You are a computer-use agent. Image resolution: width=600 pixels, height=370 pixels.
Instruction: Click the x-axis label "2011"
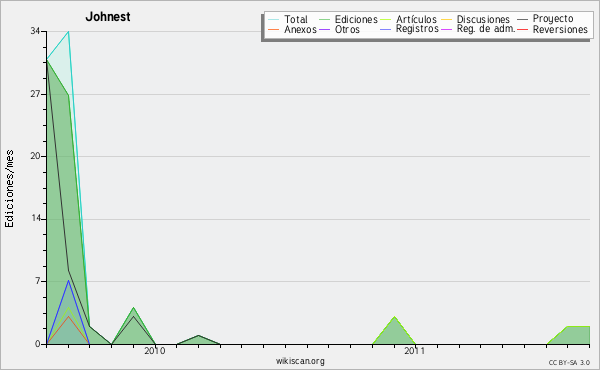pos(414,351)
